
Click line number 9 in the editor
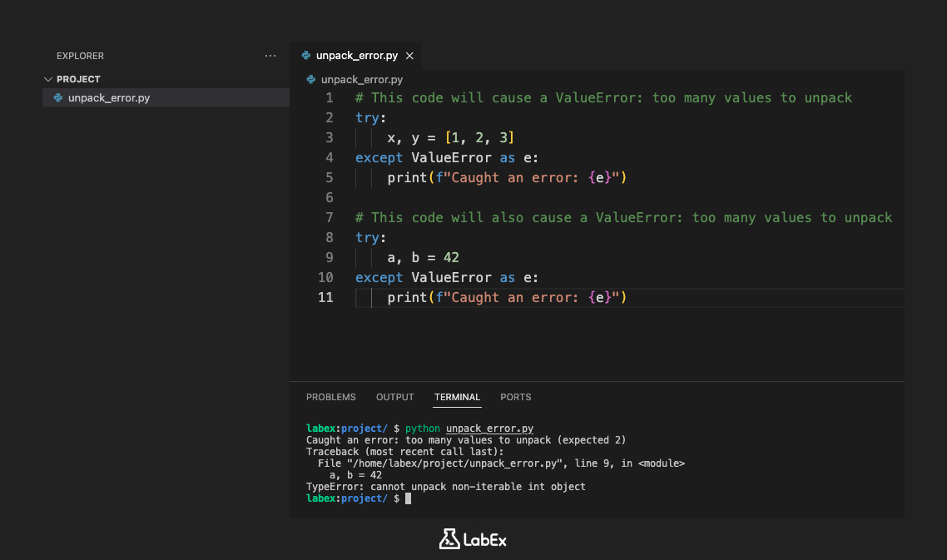329,257
